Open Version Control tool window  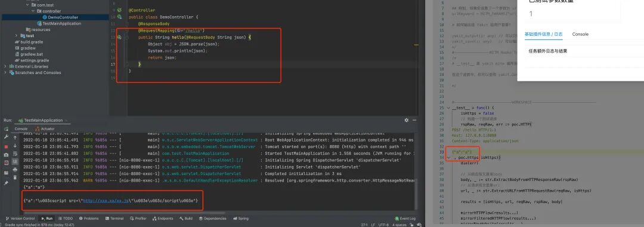point(20,219)
